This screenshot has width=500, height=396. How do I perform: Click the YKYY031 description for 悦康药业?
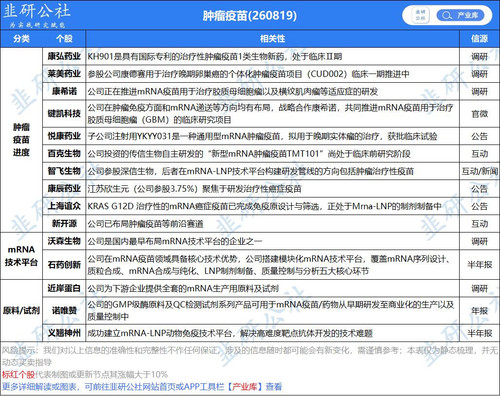click(x=262, y=136)
